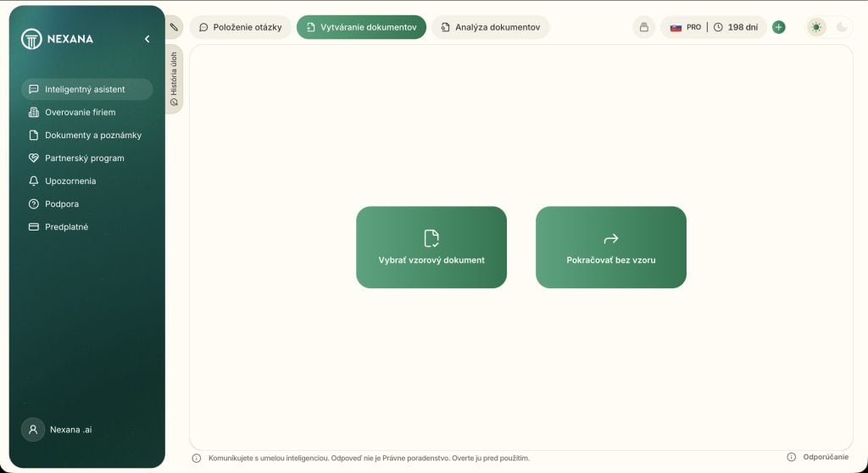
Task: Click Vybrať vzorový dokument button
Action: (431, 248)
